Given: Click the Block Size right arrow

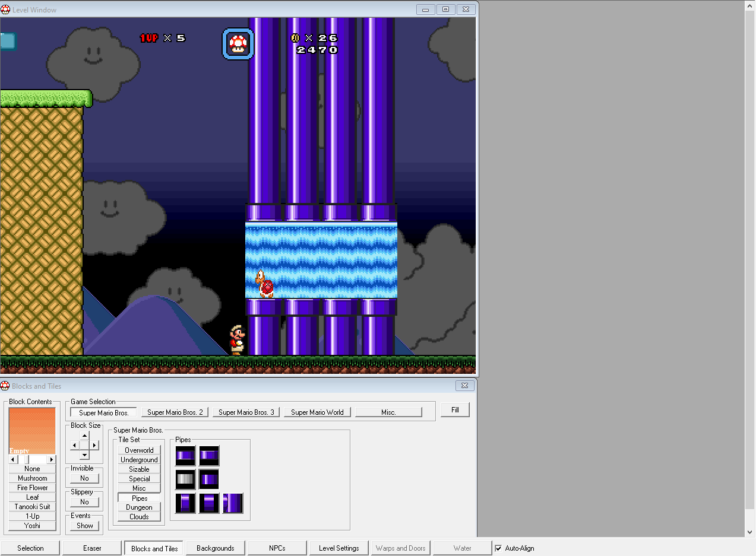Looking at the screenshot, I should [x=94, y=445].
